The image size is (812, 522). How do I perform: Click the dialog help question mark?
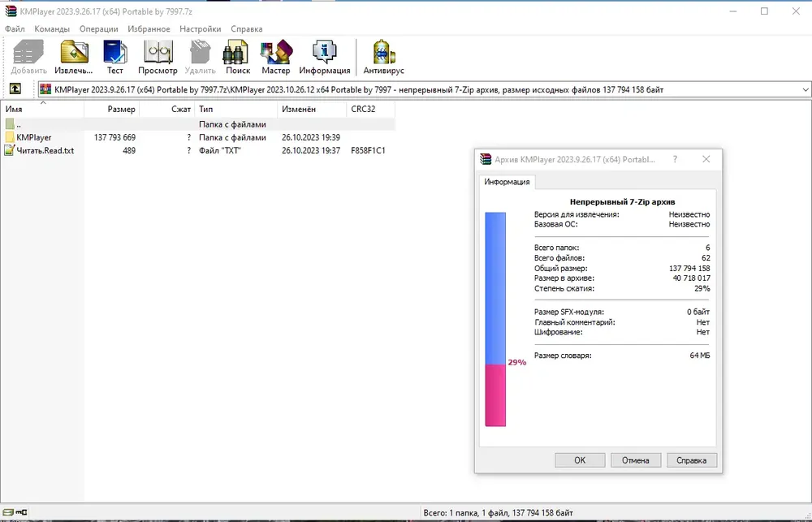(675, 159)
